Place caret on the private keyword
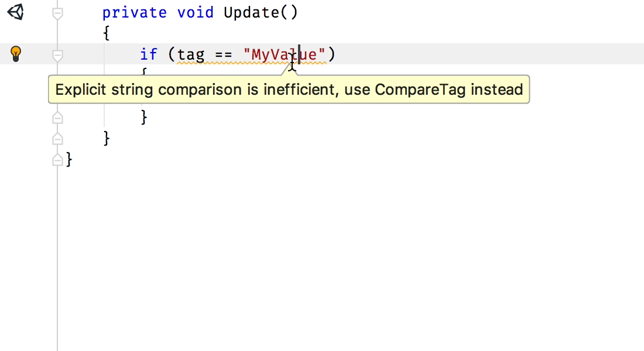This screenshot has width=644, height=351. 134,13
